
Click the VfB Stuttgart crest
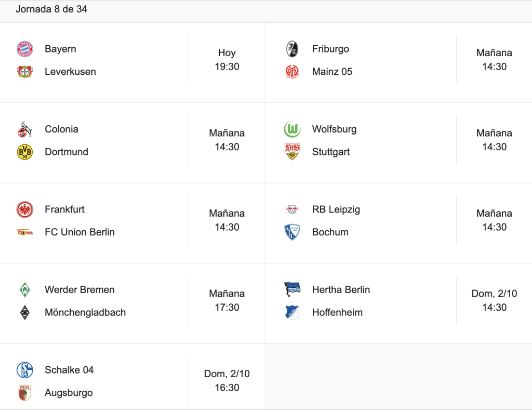pyautogui.click(x=292, y=152)
